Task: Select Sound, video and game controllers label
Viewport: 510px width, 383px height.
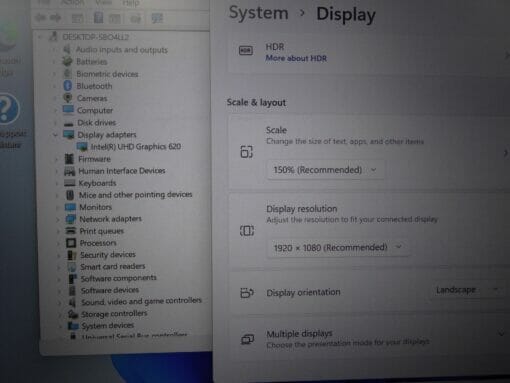Action: click(x=142, y=301)
